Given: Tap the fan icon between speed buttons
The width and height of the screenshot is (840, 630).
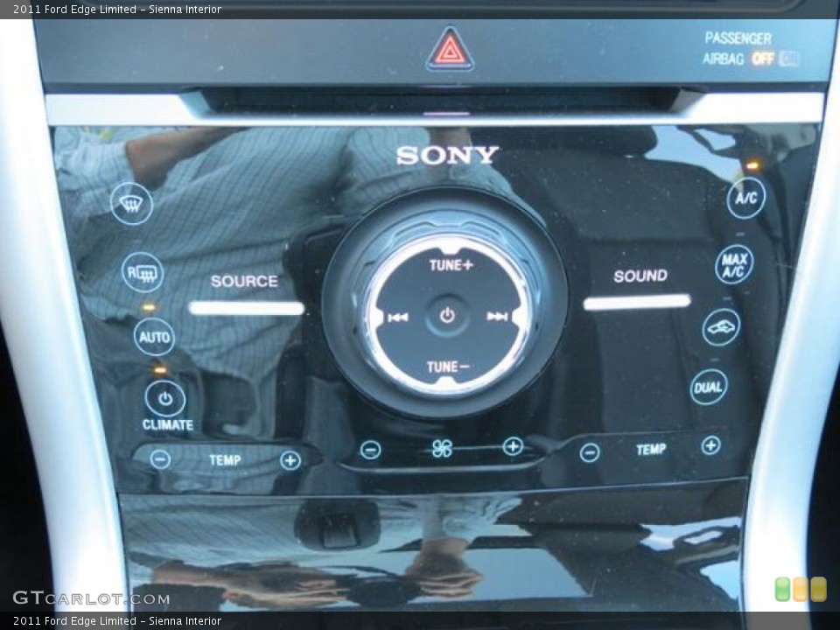Looking at the screenshot, I should 443,449.
